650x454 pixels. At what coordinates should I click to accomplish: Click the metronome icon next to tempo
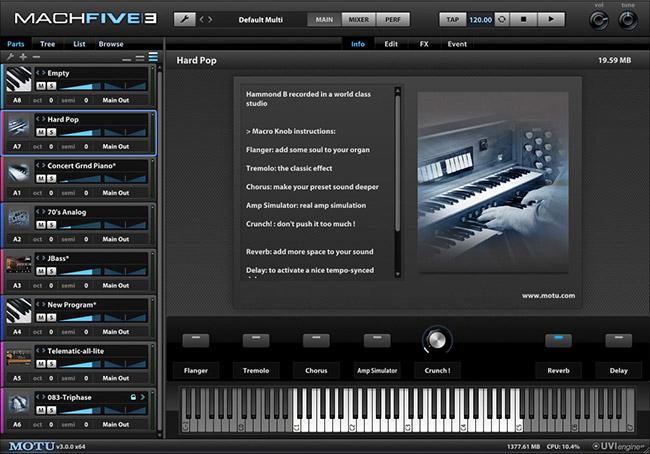[x=501, y=19]
